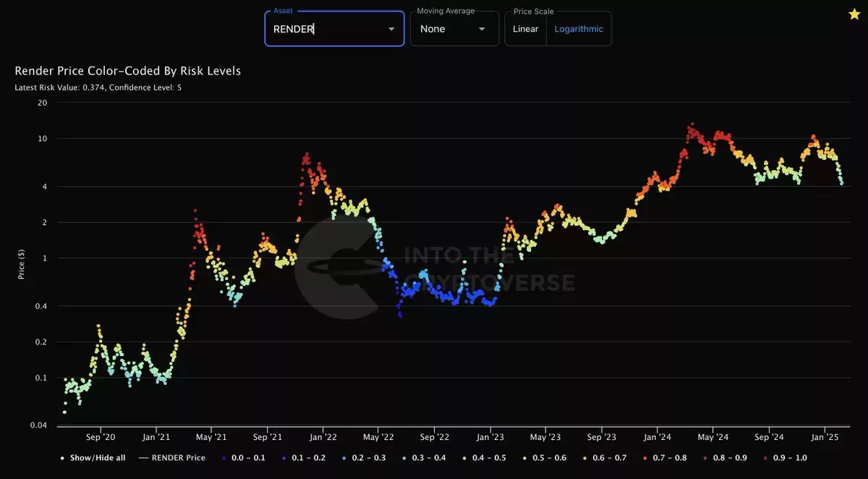Select the Logarithmic price scale

tap(579, 29)
